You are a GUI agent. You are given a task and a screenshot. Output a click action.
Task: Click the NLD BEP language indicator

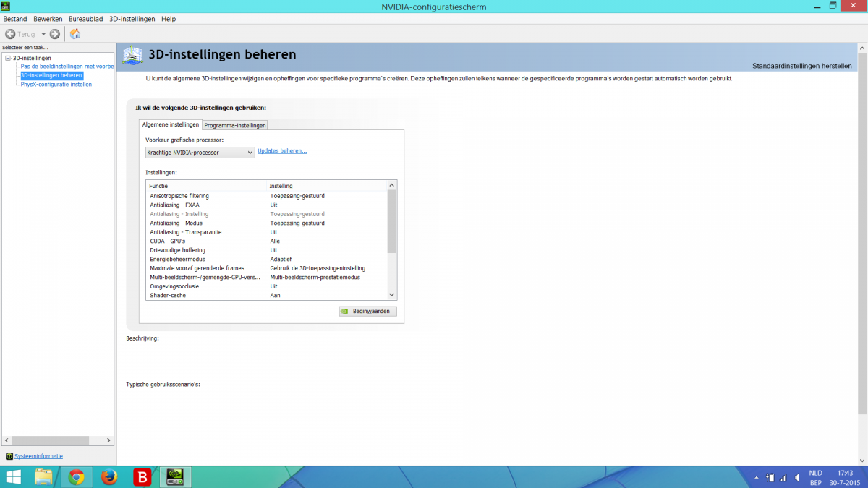[815, 477]
